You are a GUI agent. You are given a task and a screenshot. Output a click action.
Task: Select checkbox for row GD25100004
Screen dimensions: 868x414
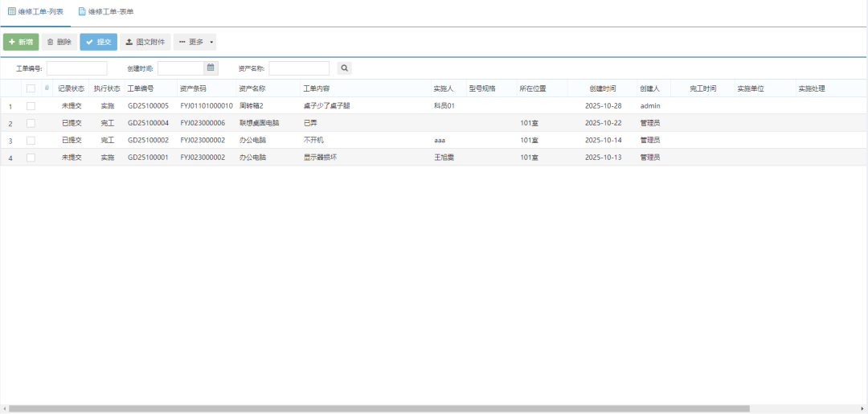[31, 123]
